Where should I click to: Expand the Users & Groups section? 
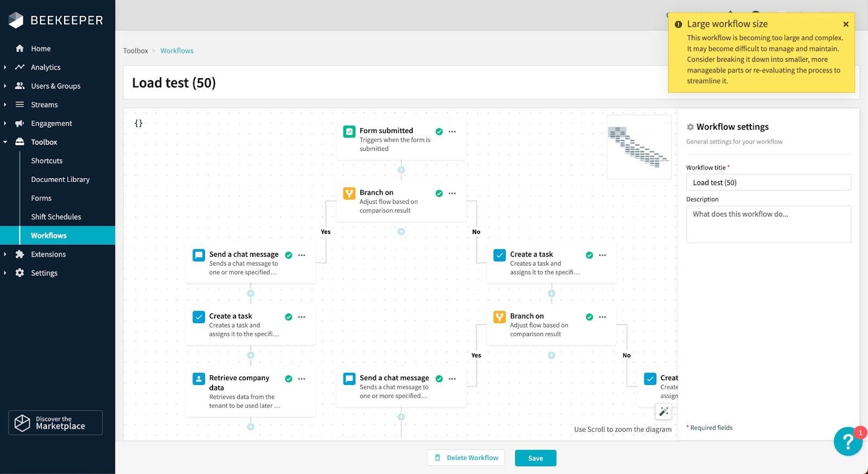coord(5,86)
